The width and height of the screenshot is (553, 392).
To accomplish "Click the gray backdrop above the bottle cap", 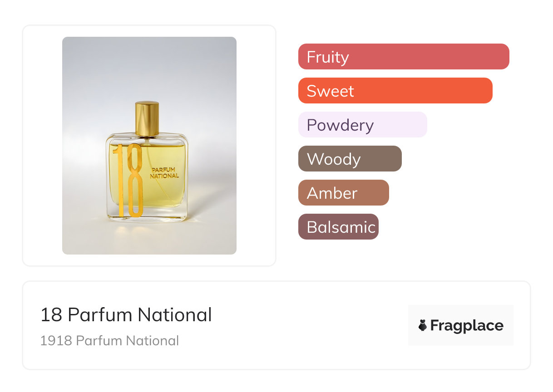I will [x=147, y=68].
